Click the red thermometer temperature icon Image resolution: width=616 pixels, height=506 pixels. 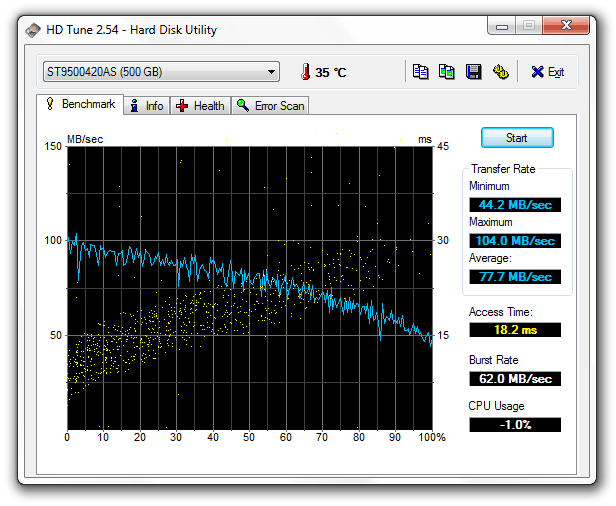tap(305, 72)
